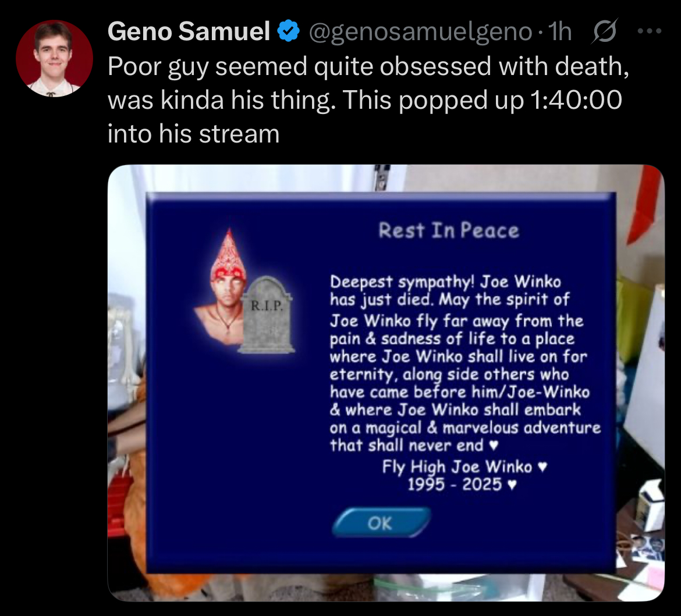Select the 'Rest In Peace' dialog title
The width and height of the screenshot is (681, 616).
[x=449, y=230]
